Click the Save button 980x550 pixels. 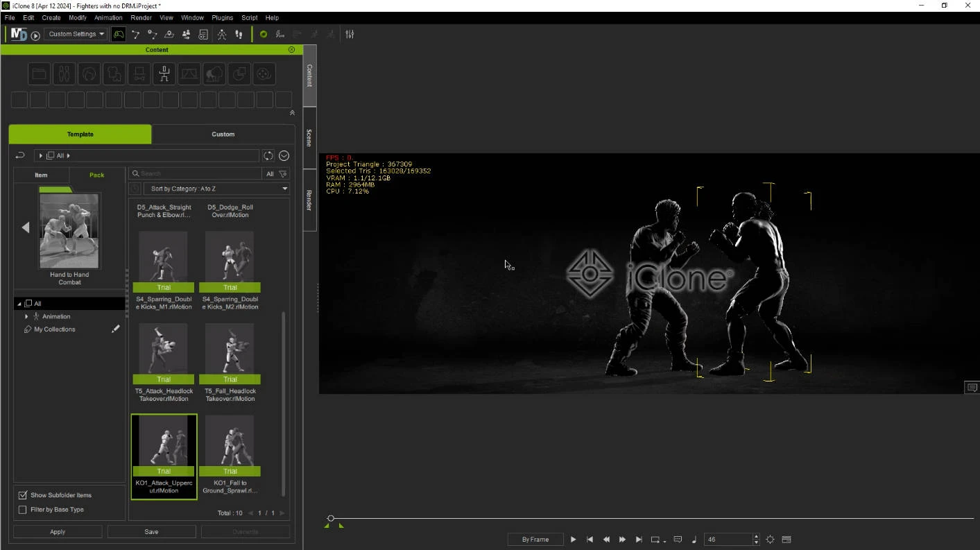click(151, 532)
